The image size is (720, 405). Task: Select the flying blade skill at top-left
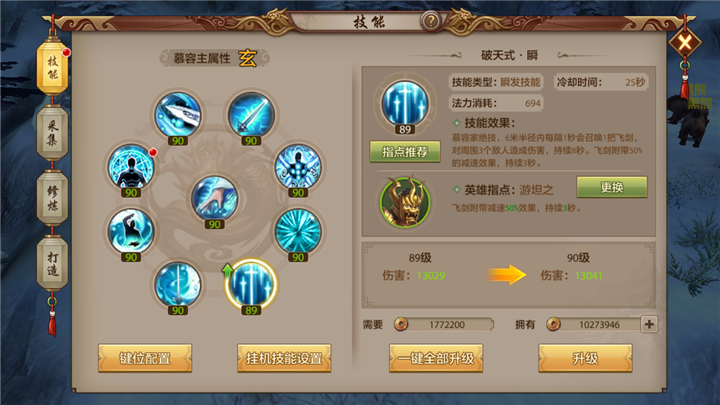point(178,115)
